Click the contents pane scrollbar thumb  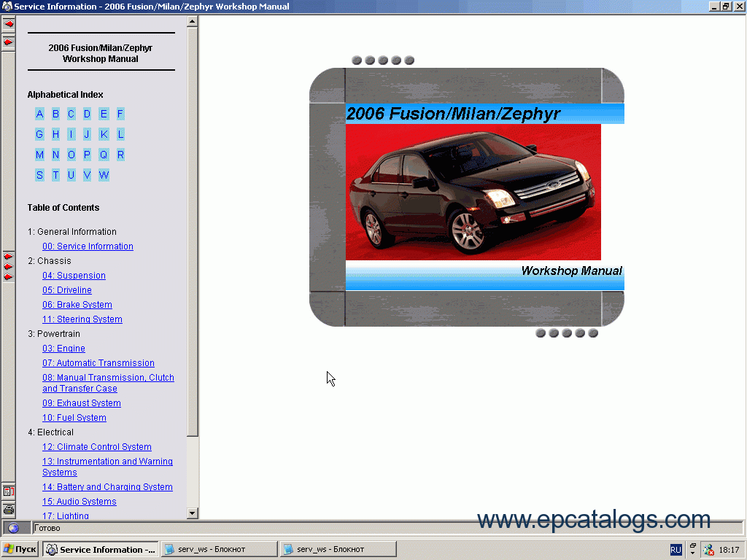192,231
